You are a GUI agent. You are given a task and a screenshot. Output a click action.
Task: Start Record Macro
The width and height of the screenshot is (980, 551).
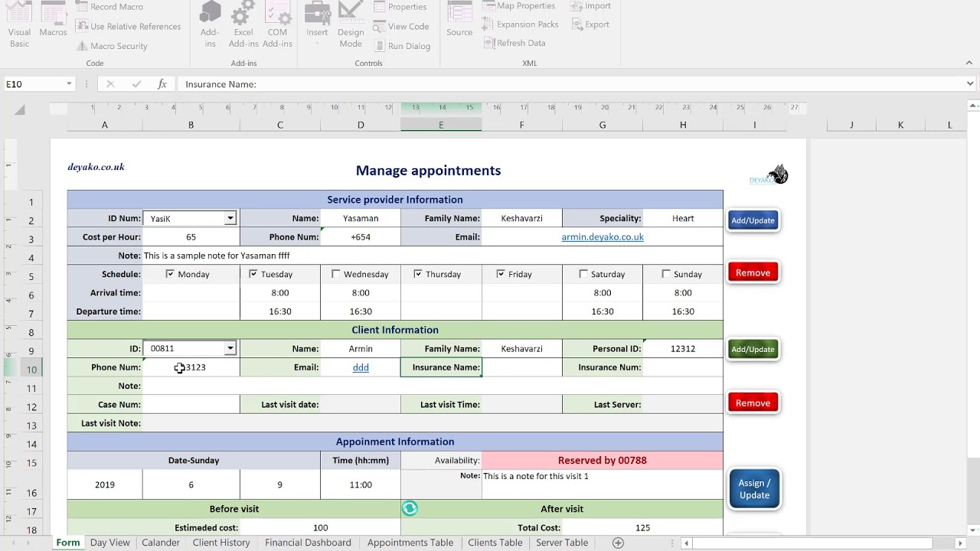[109, 7]
